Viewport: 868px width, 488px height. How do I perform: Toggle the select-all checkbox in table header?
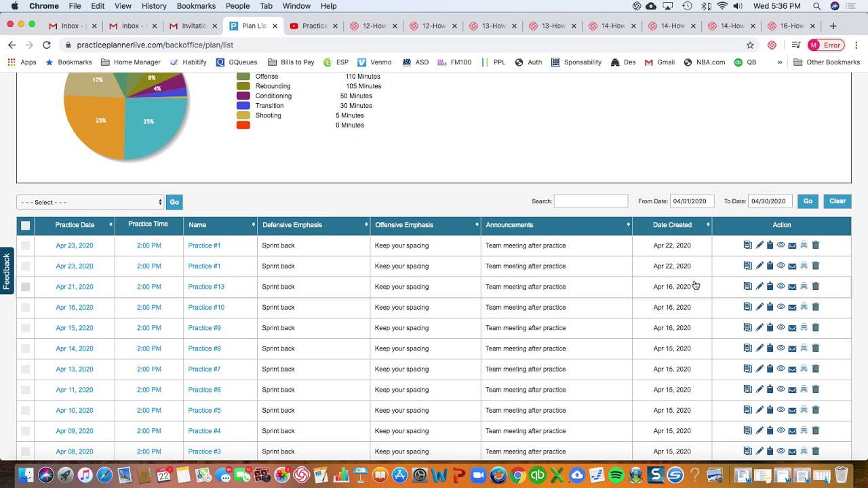[x=25, y=225]
